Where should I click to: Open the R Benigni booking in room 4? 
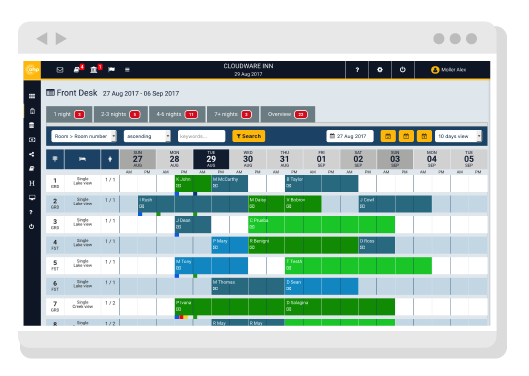tap(303, 245)
